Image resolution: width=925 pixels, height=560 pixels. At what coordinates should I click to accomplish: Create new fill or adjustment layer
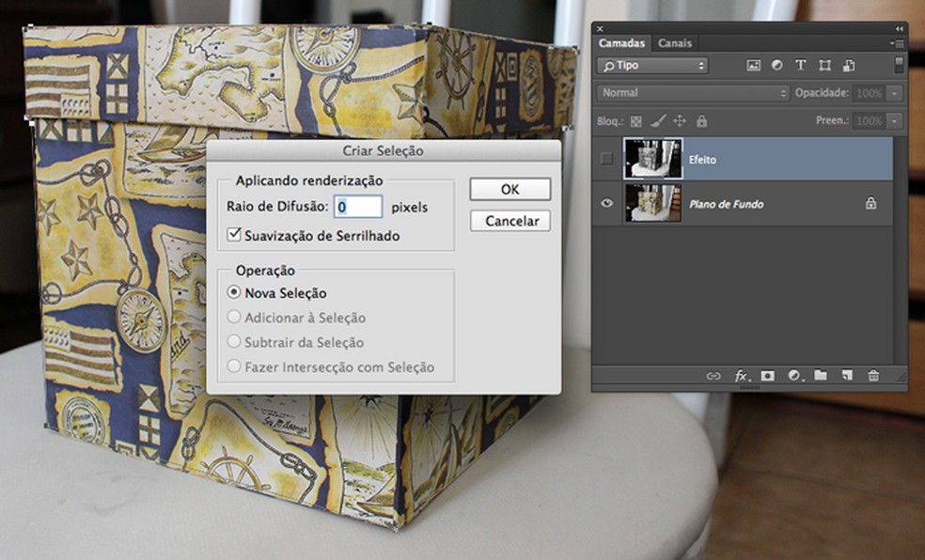click(x=794, y=376)
